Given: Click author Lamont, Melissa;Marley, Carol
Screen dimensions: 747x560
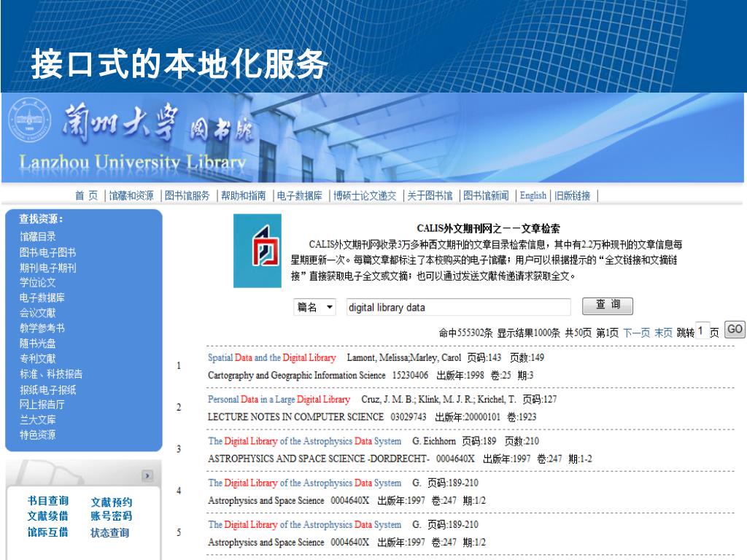Looking at the screenshot, I should pos(404,357).
